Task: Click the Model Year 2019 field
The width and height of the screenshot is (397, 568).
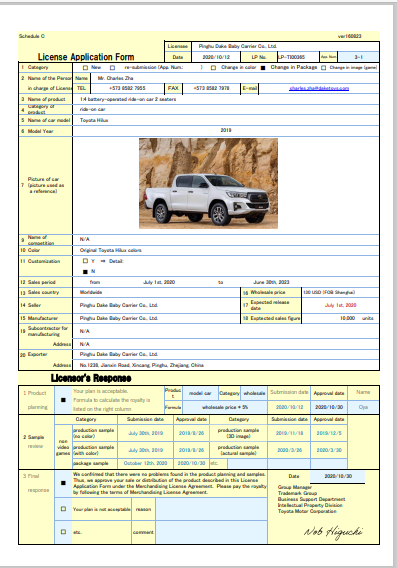Action: tap(226, 130)
